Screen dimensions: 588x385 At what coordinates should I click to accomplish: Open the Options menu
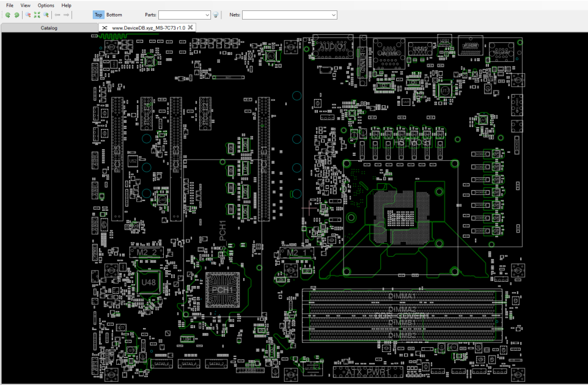click(46, 5)
